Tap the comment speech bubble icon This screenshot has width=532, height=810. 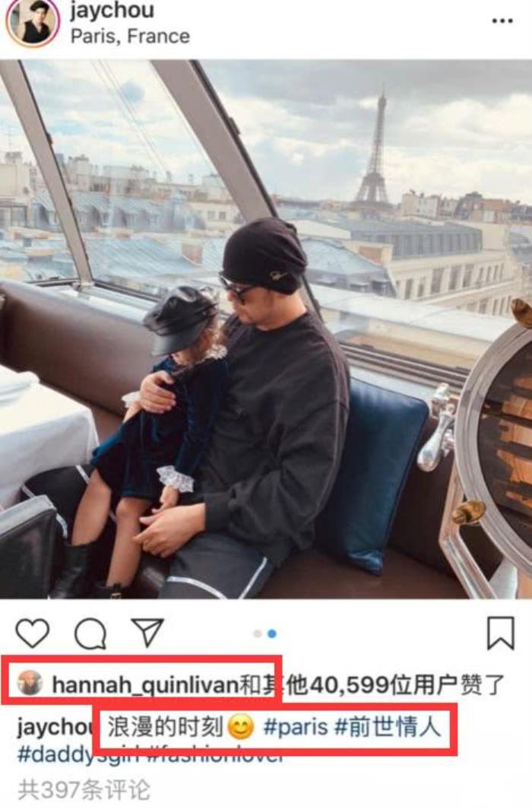(x=90, y=633)
